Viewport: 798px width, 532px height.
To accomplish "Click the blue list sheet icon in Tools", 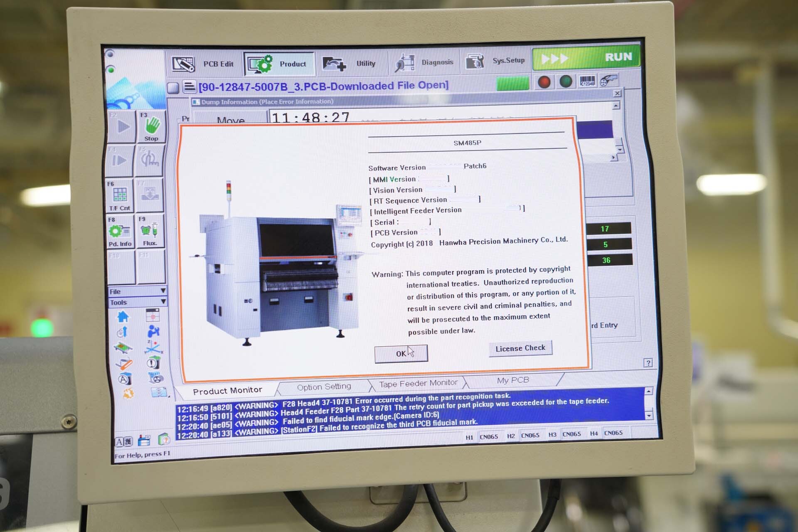I will point(159,392).
